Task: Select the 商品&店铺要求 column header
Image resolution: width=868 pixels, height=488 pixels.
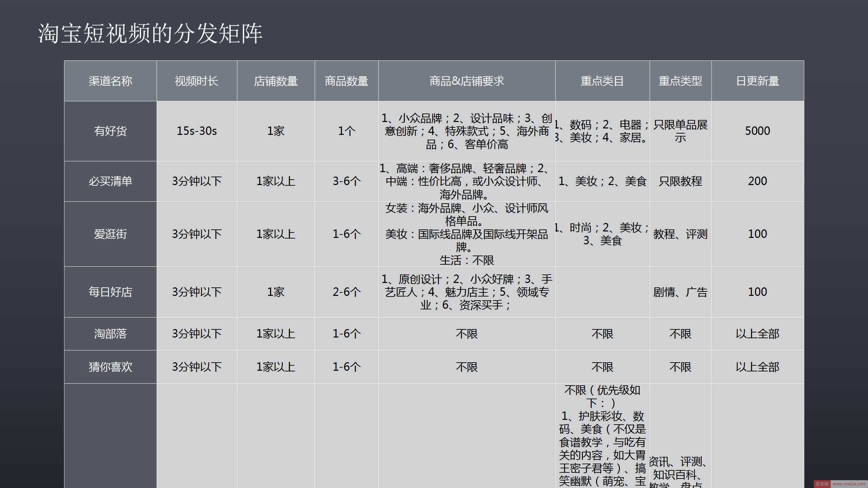Action: click(467, 81)
